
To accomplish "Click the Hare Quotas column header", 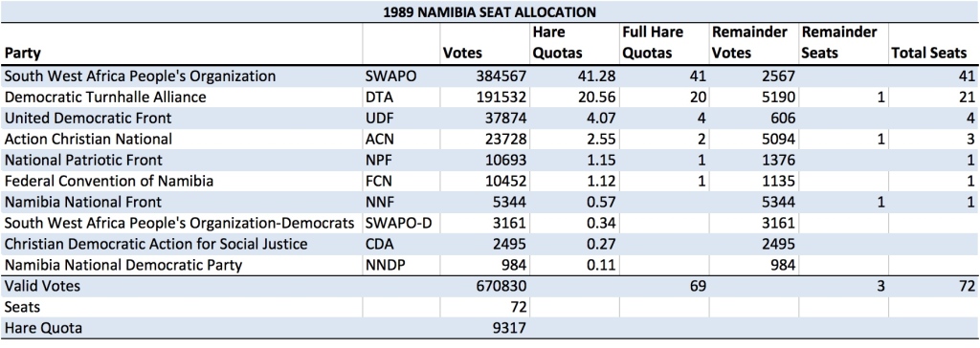I will tap(558, 42).
